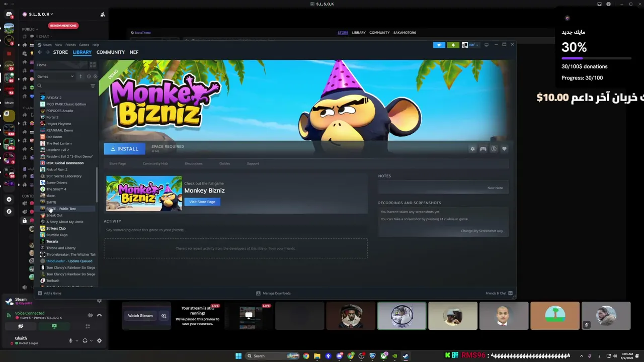Image resolution: width=644 pixels, height=362 pixels.
Task: Create a New Note
Action: pyautogui.click(x=495, y=188)
